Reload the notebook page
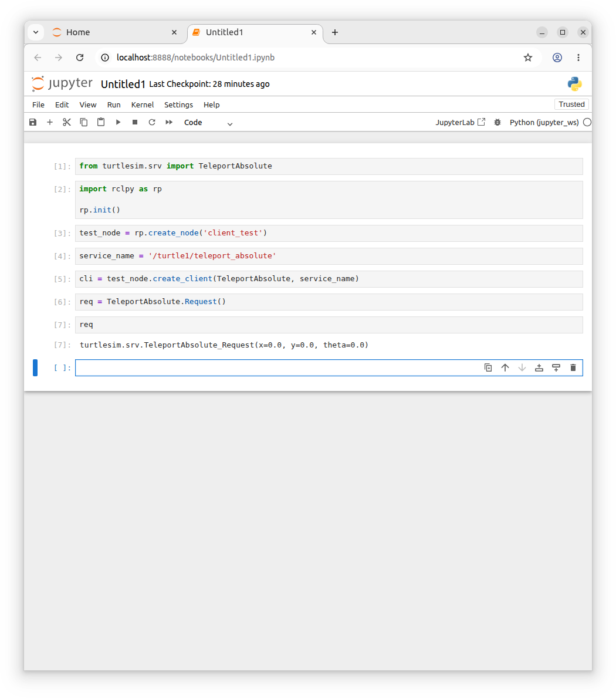The image size is (616, 698). point(80,58)
